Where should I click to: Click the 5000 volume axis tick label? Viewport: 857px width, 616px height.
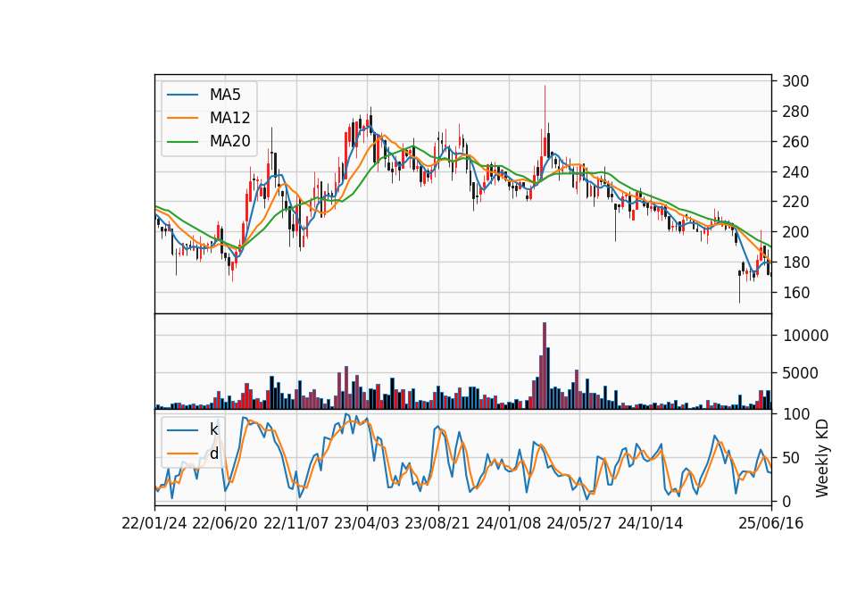click(x=800, y=373)
